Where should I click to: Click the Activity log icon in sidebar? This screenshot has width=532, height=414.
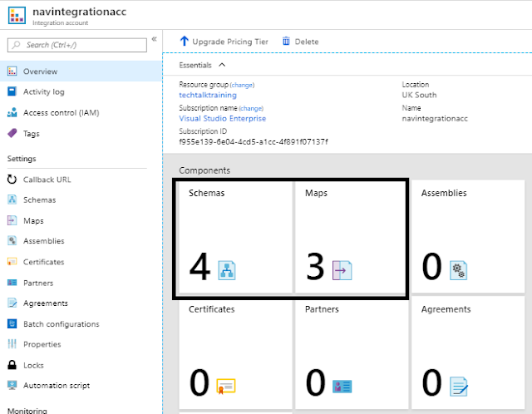[12, 92]
